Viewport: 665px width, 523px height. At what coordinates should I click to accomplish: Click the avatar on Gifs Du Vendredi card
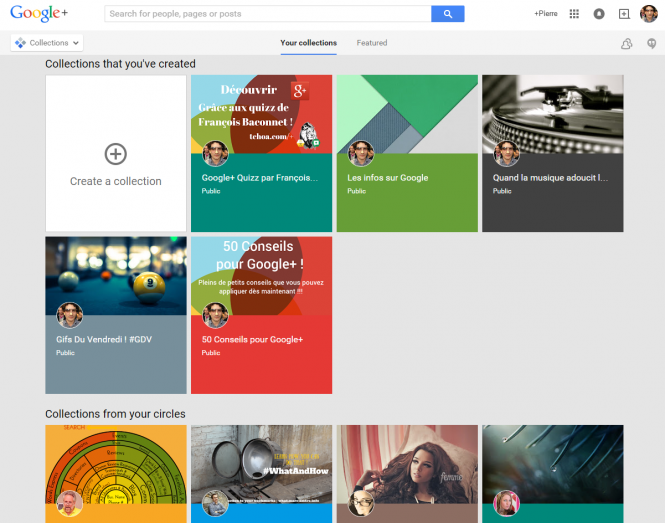coord(70,315)
